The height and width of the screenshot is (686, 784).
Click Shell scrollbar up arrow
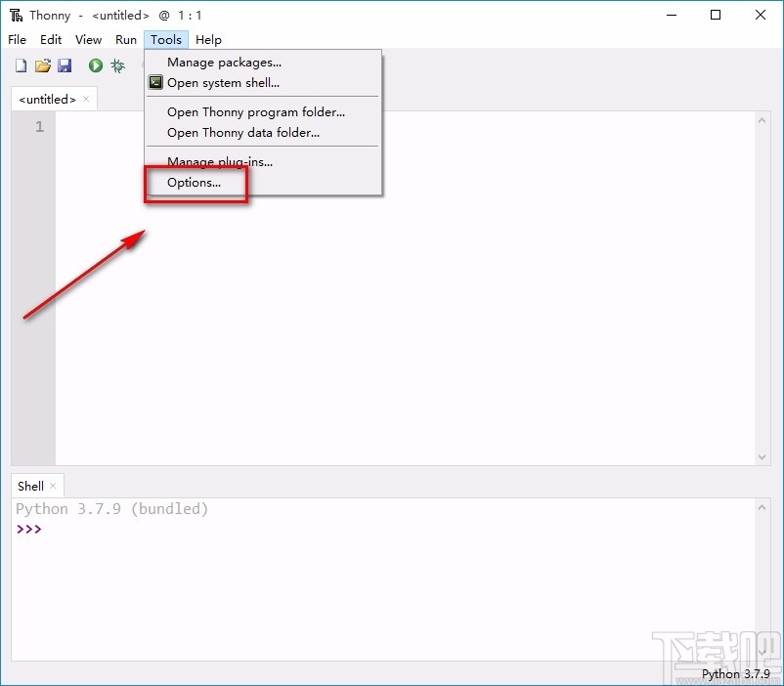762,507
